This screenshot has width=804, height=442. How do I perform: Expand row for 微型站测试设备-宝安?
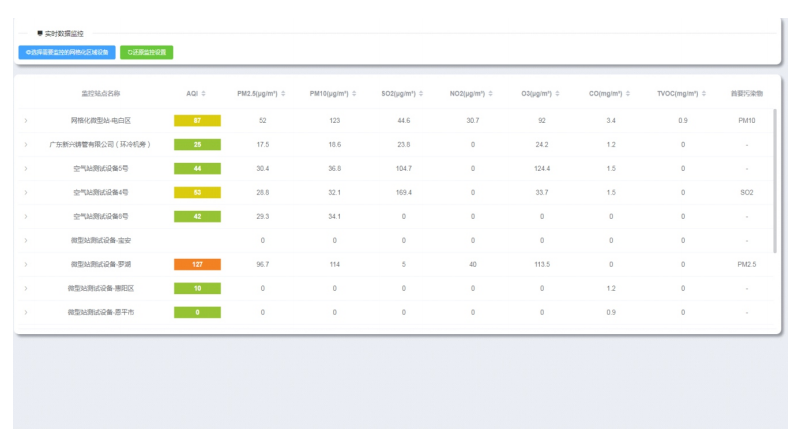pyautogui.click(x=26, y=241)
